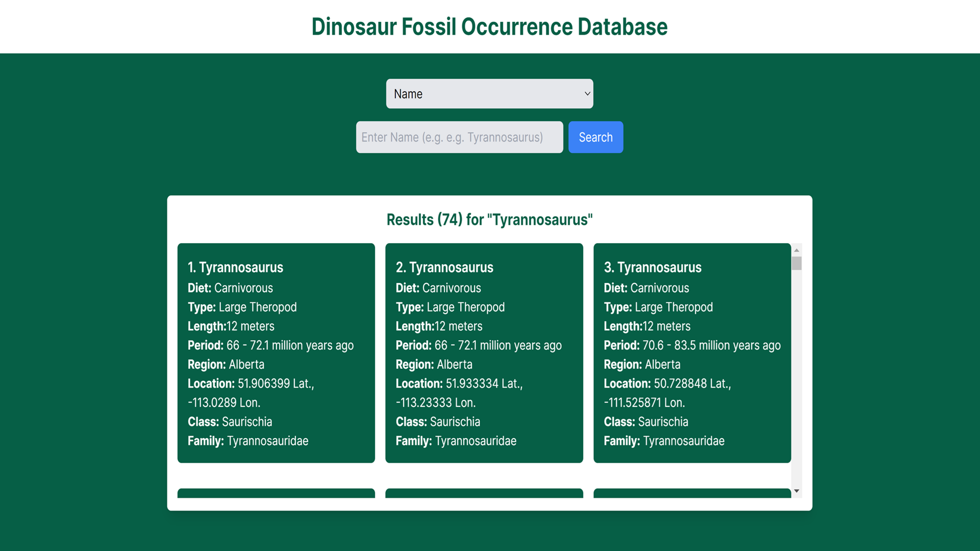Click Length:12 meters in card 2

point(439,326)
